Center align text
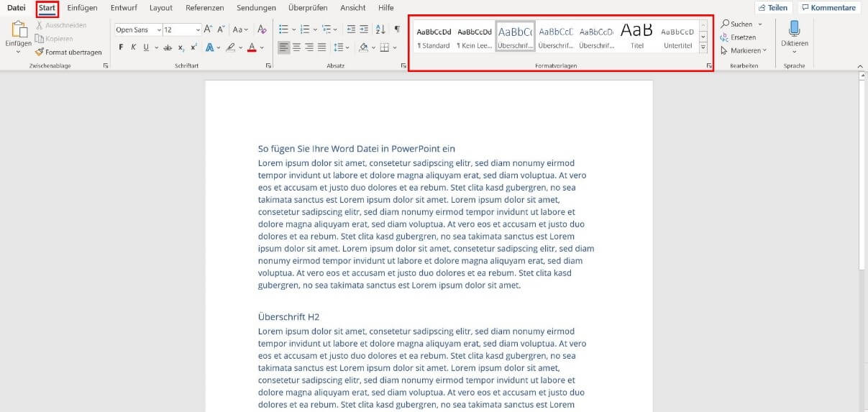 (x=297, y=47)
